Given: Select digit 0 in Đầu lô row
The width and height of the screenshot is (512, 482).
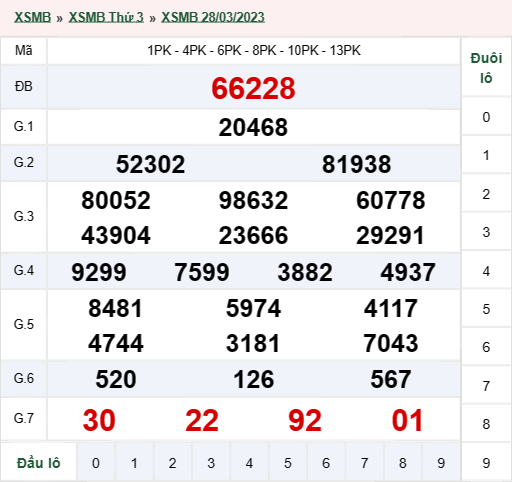Looking at the screenshot, I should pyautogui.click(x=96, y=463).
